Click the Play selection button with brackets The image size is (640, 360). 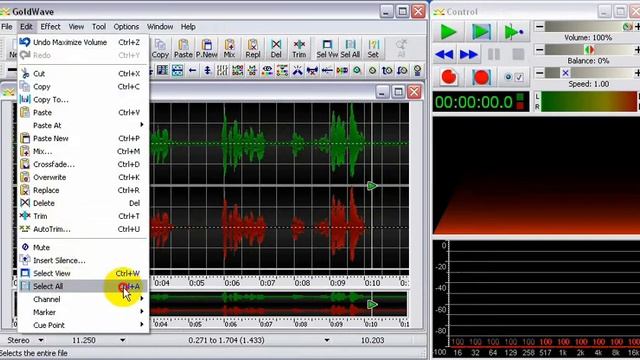[481, 32]
